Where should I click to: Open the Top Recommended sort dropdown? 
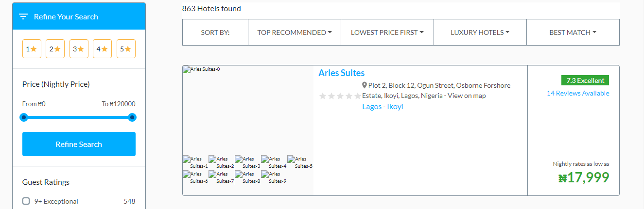[294, 32]
